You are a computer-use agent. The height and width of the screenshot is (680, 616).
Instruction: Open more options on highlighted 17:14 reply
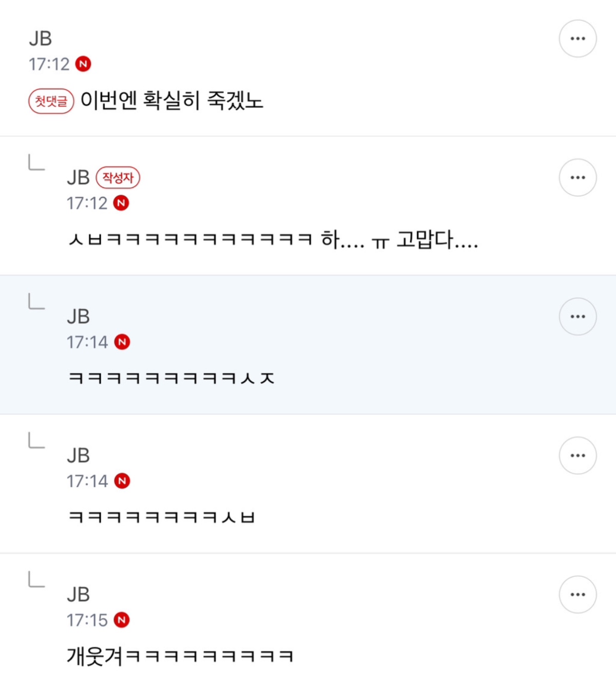pyautogui.click(x=577, y=316)
